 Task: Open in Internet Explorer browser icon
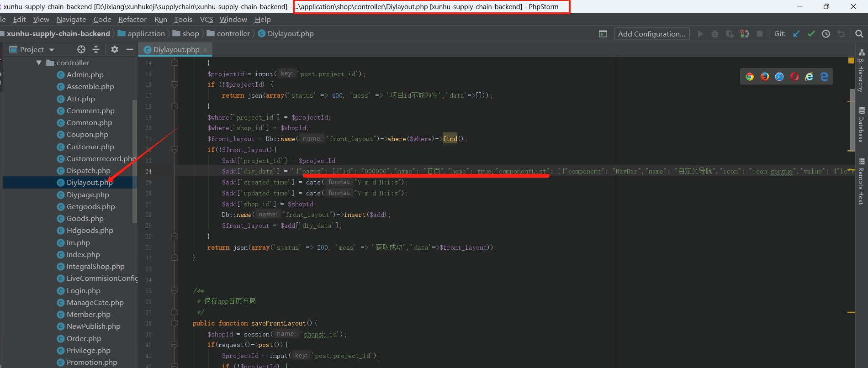point(809,77)
